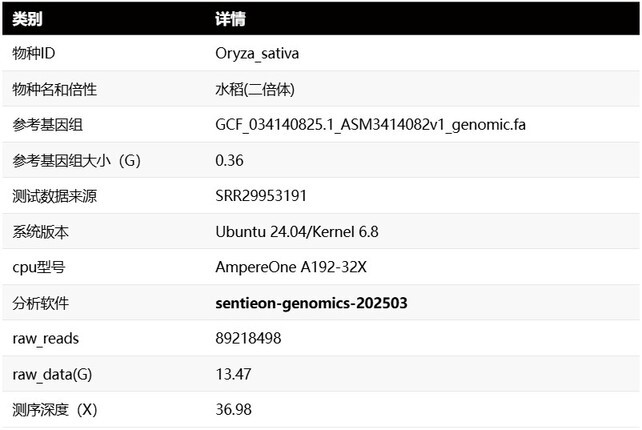Select the 89218498 raw_reads value
This screenshot has height=430, width=642.
tap(248, 339)
